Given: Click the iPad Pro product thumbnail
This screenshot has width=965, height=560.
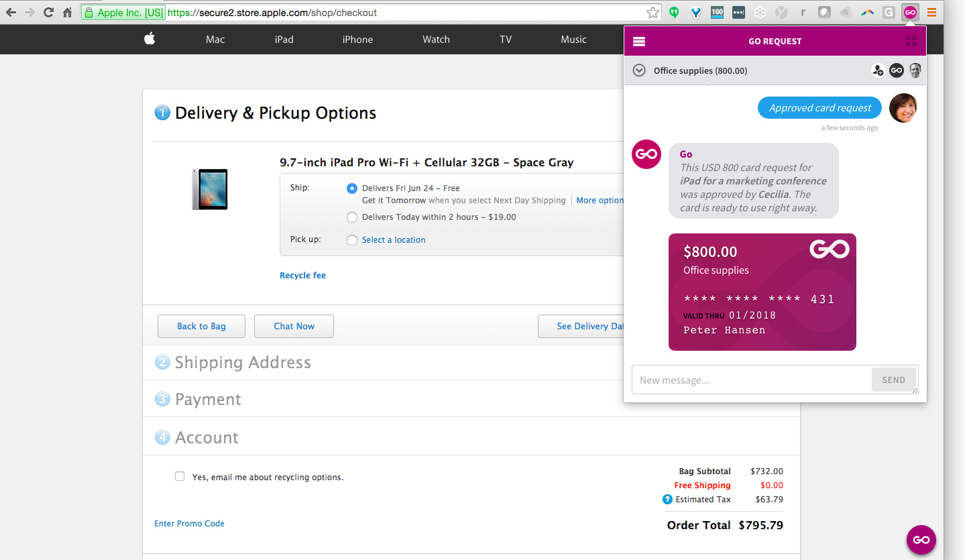Looking at the screenshot, I should click(210, 189).
